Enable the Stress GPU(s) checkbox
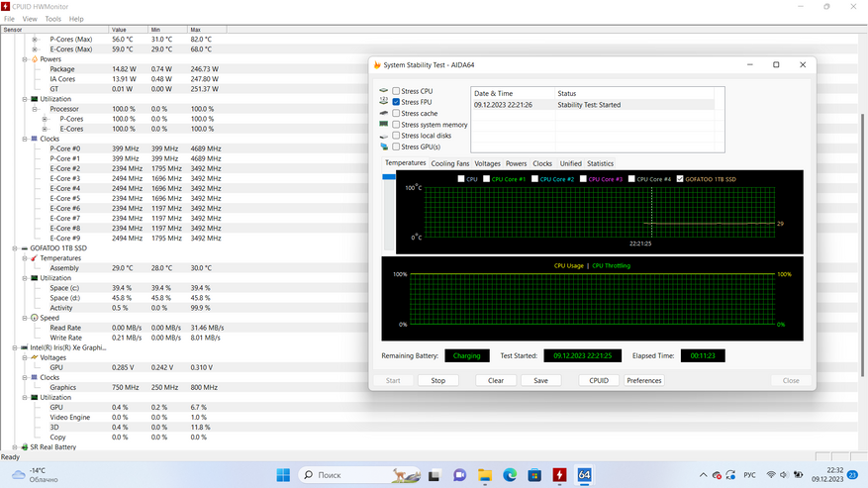 click(397, 146)
